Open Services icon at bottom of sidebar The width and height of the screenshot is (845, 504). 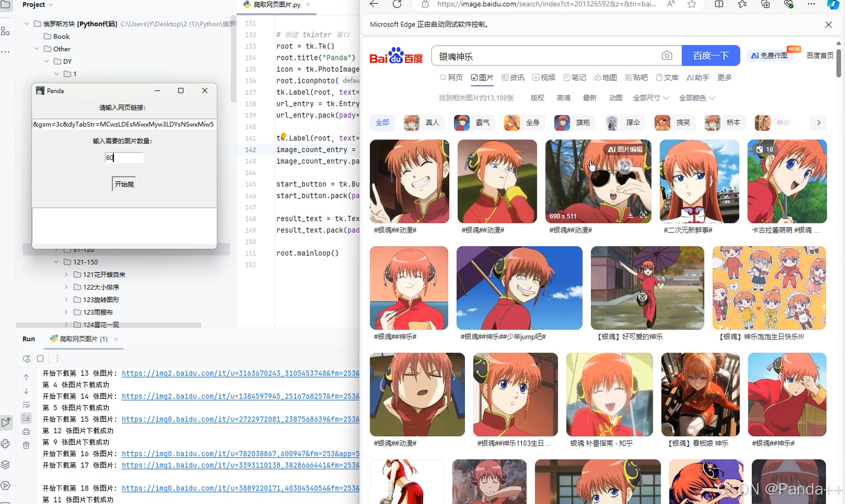(x=6, y=485)
